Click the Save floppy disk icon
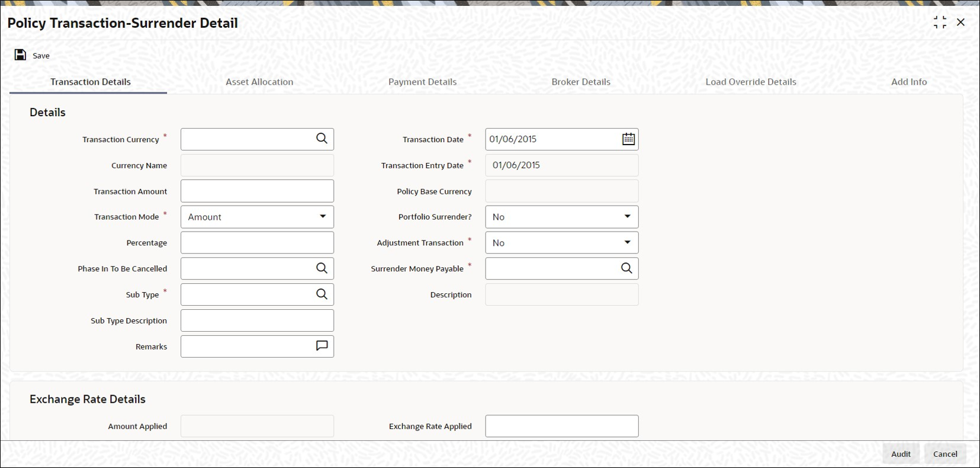Screen dimensions: 980x468 [20, 55]
